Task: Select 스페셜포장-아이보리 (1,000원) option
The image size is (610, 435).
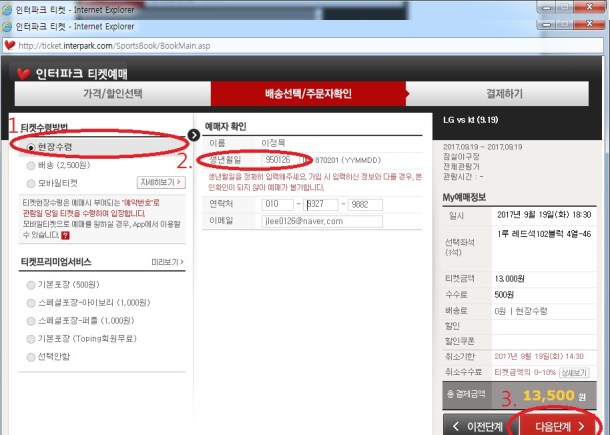Action: pyautogui.click(x=31, y=303)
